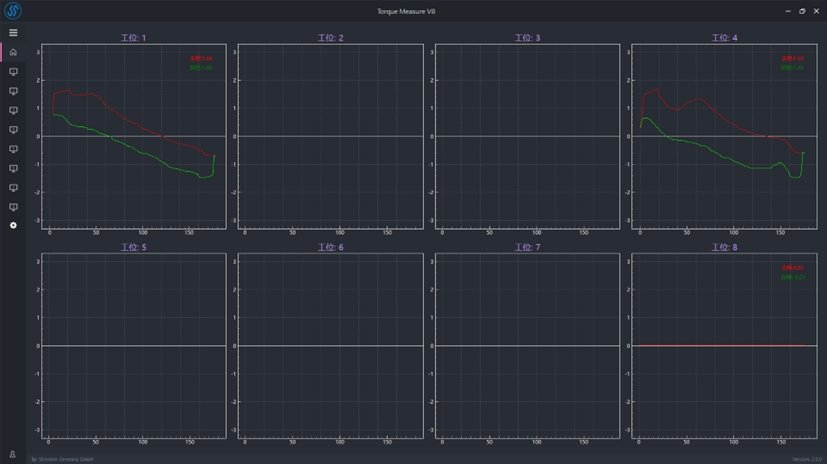Click the flat-line plot of station 8

click(725, 346)
